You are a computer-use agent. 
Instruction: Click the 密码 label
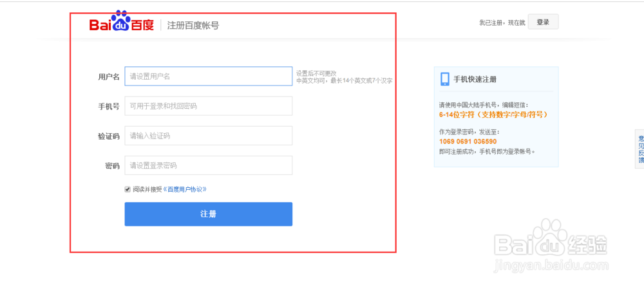pyautogui.click(x=112, y=166)
